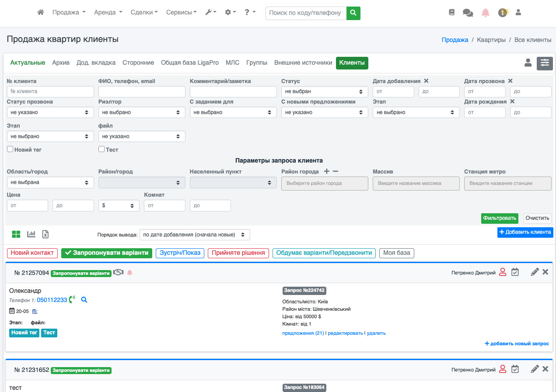The width and height of the screenshot is (556, 392).
Task: Click the Добавить клиента button
Action: [x=525, y=232]
